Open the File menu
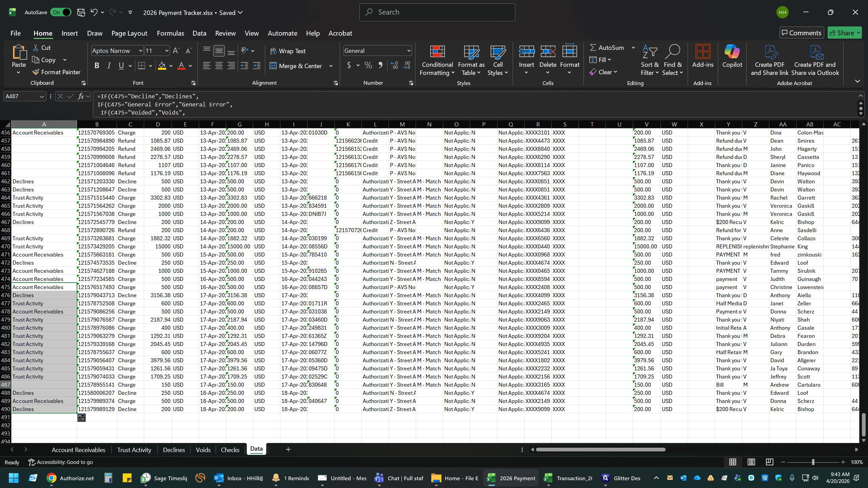Screen dimensions: 868x488 click(15, 33)
